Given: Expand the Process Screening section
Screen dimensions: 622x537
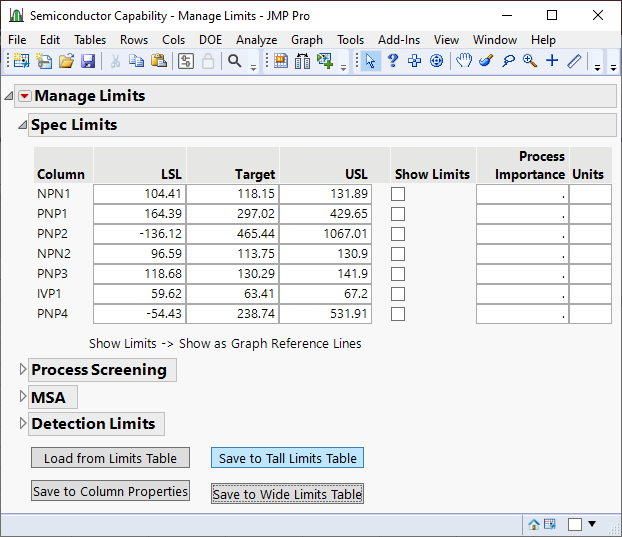Looking at the screenshot, I should [x=24, y=370].
